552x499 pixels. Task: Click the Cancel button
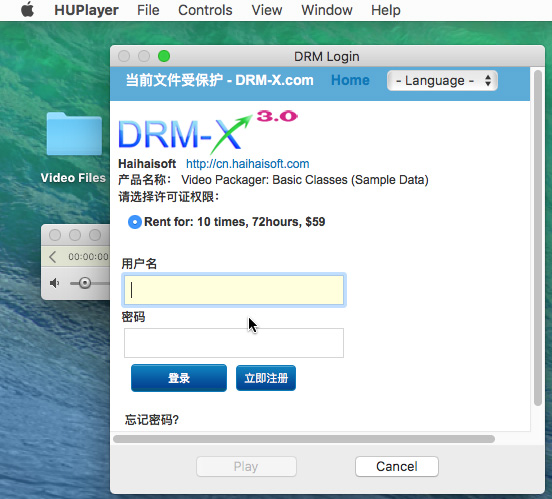tap(397, 467)
